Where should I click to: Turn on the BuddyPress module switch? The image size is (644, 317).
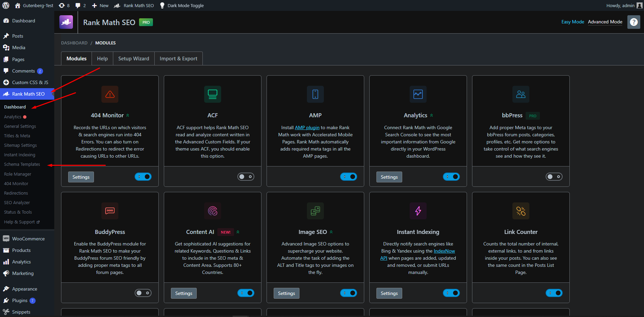coord(143,293)
